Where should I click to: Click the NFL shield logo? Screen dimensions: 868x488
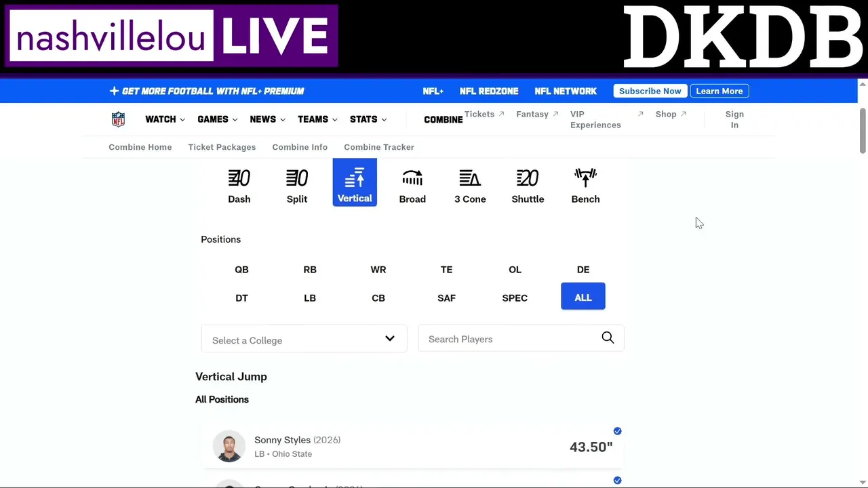coord(118,119)
